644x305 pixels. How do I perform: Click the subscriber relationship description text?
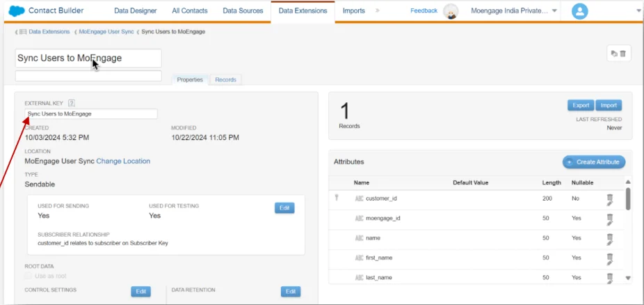(x=103, y=243)
